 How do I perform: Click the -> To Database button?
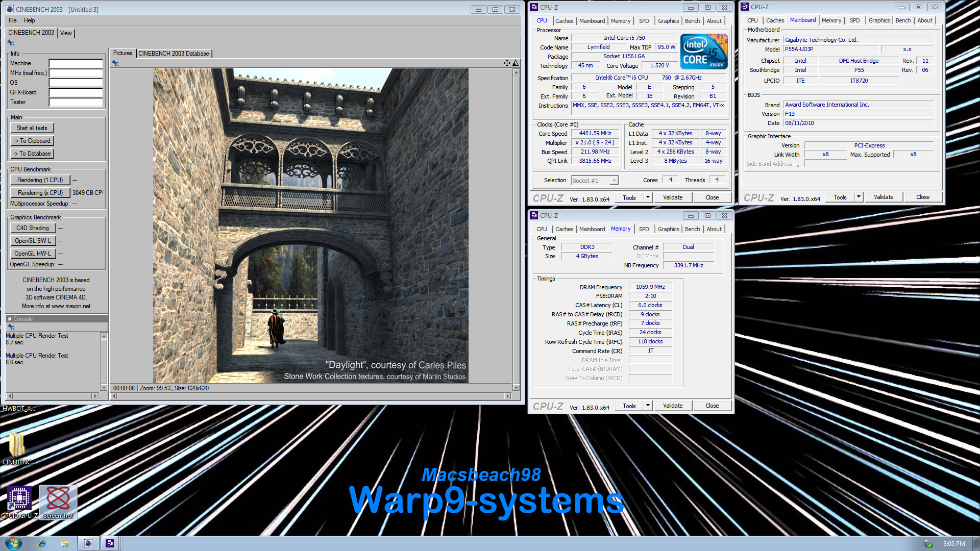pos(32,154)
